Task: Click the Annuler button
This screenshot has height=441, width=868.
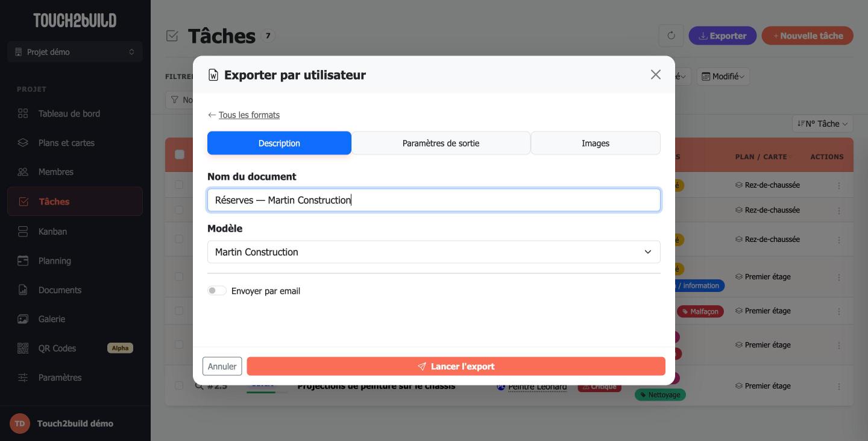Action: point(222,366)
